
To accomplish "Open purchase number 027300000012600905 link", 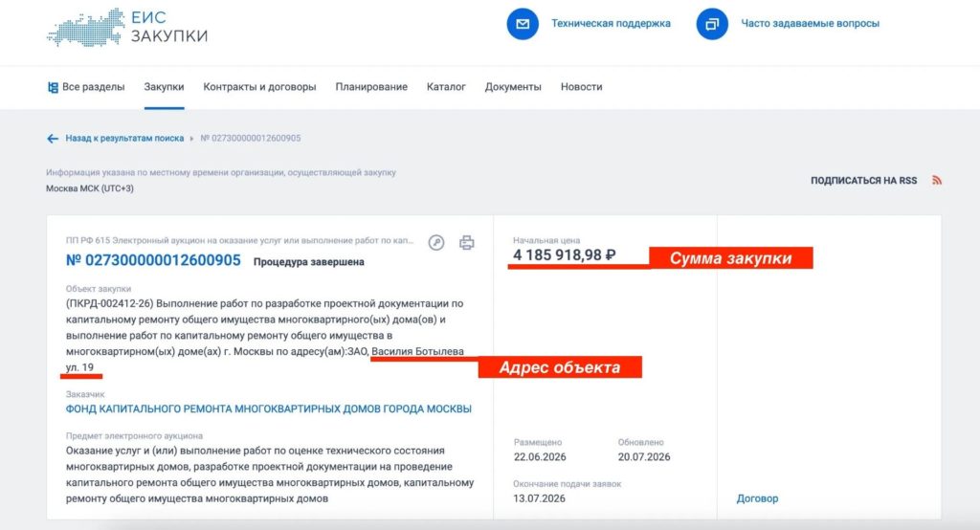I will pos(153,260).
